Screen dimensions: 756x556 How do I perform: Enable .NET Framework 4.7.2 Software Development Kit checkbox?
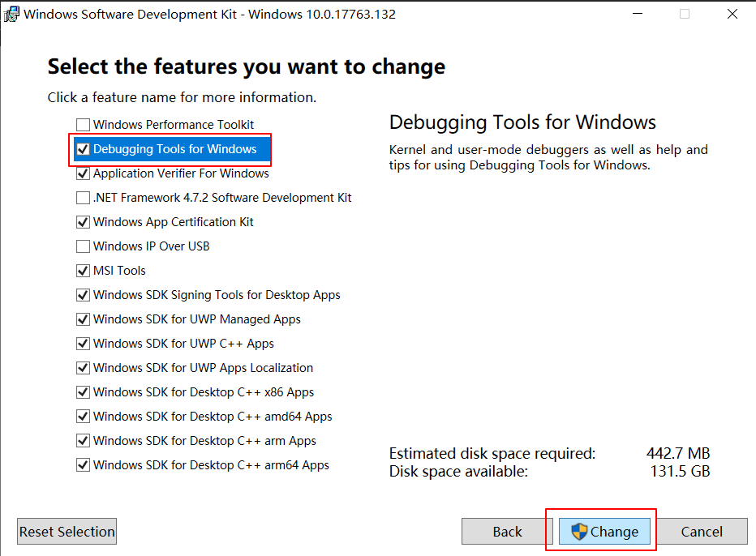click(83, 198)
